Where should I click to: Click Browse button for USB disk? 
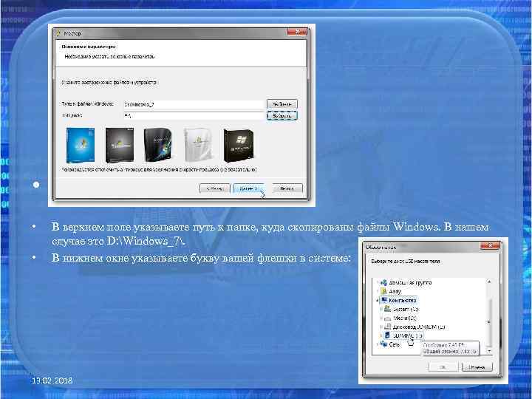coord(282,116)
